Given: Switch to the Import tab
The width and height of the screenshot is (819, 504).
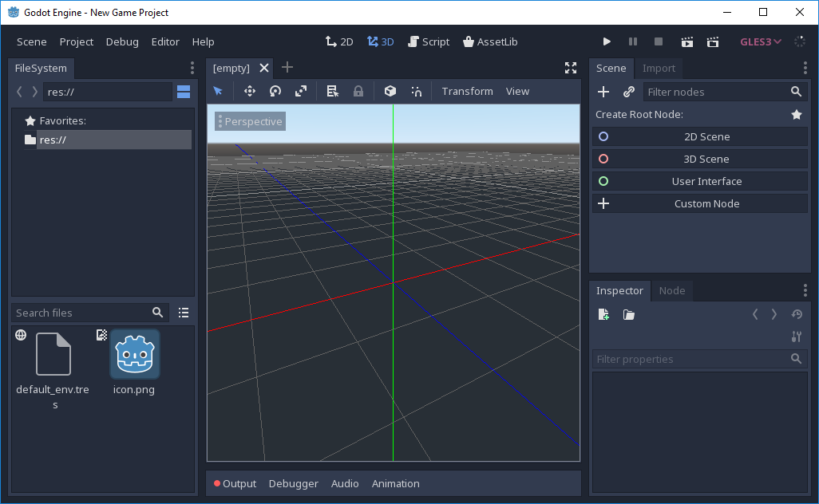Looking at the screenshot, I should pos(659,68).
